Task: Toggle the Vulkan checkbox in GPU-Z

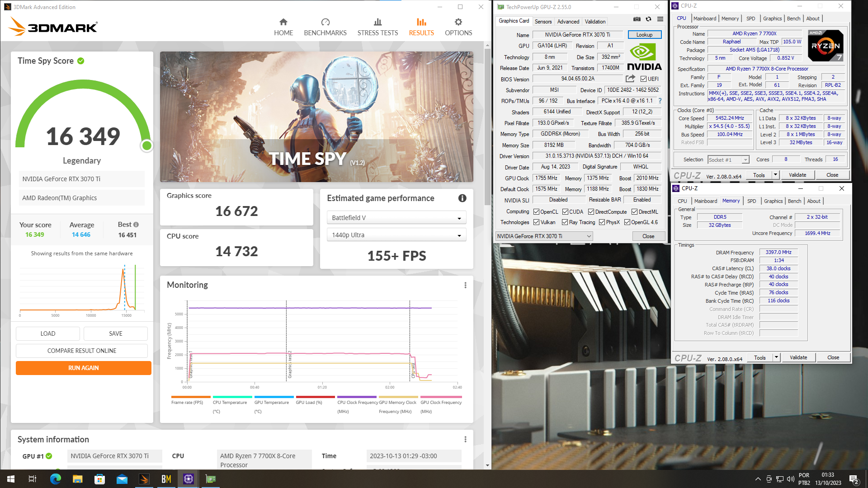Action: tap(536, 222)
